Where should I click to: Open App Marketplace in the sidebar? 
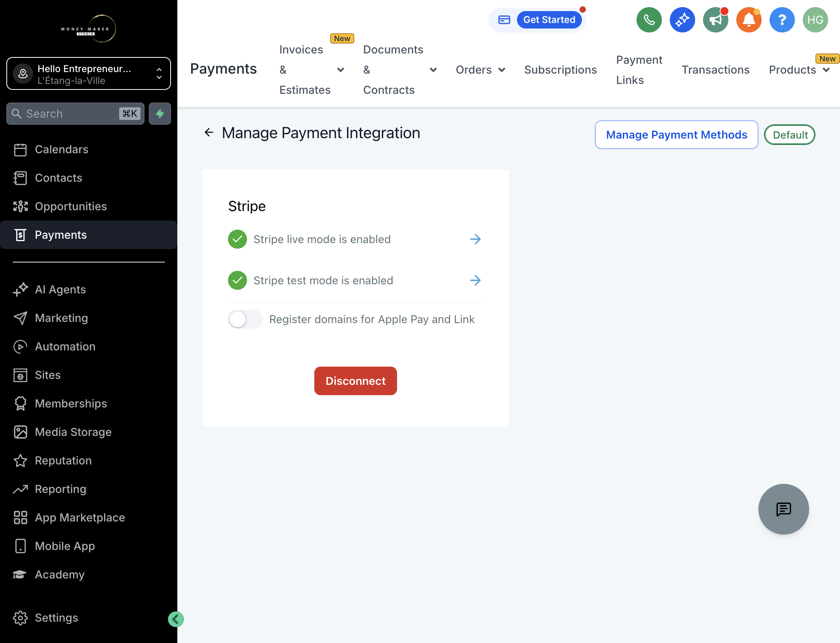[x=89, y=517]
